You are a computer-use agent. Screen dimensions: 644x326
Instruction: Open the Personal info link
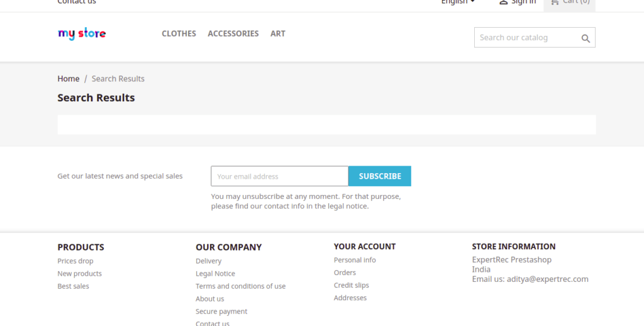pyautogui.click(x=355, y=260)
